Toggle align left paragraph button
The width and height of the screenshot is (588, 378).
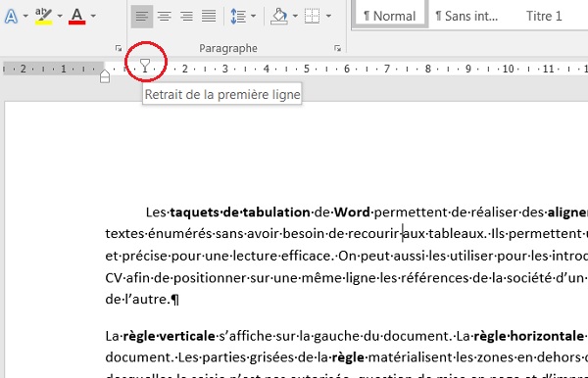(142, 16)
